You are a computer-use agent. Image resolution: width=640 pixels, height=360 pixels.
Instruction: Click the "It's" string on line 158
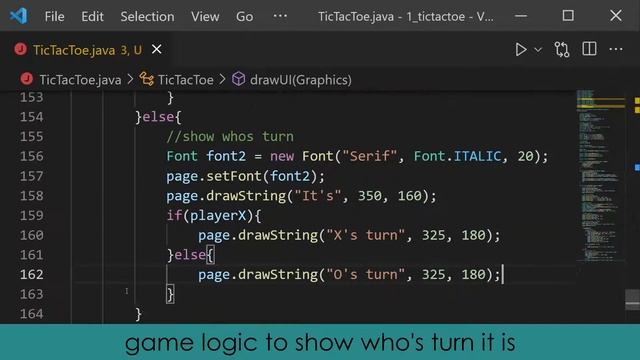tap(318, 196)
